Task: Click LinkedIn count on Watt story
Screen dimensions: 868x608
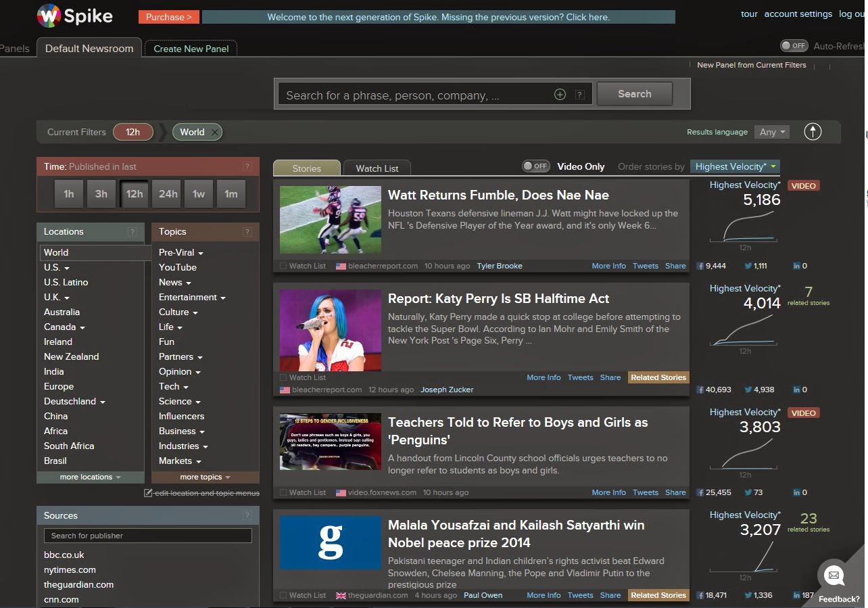Action: pyautogui.click(x=800, y=266)
